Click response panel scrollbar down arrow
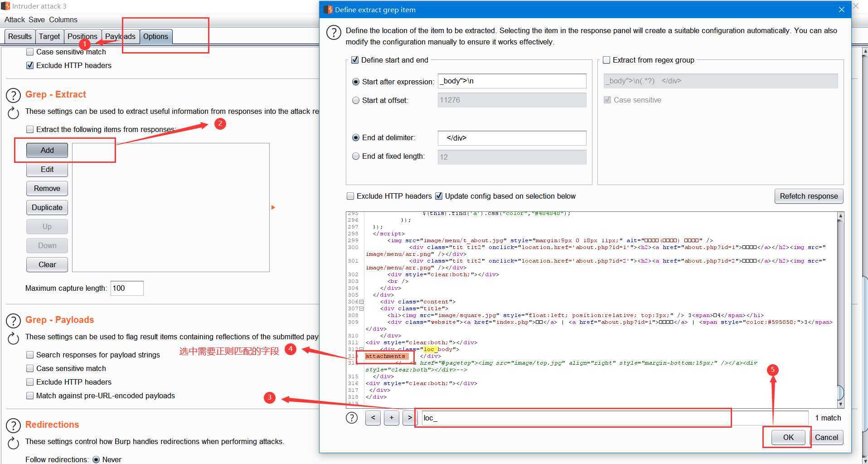Screen dimensions: 868x464 840,404
